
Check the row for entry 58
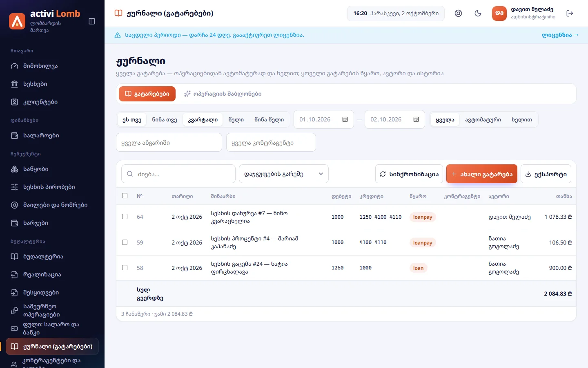pyautogui.click(x=125, y=268)
